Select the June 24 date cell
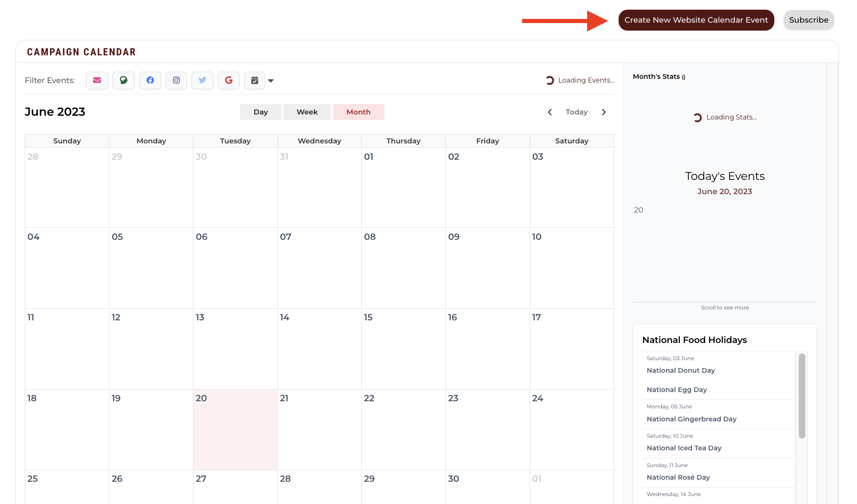This screenshot has width=857, height=504. 572,429
